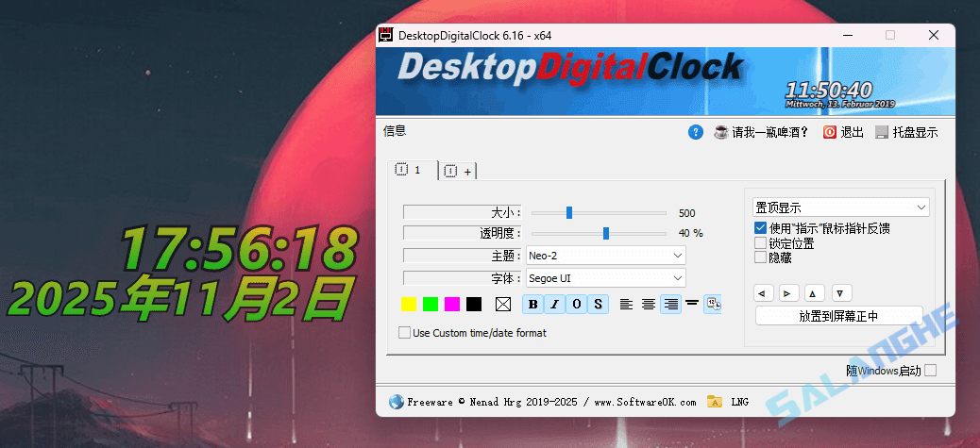Move clock down with arrow button
This screenshot has height=448, width=980.
coord(840,292)
